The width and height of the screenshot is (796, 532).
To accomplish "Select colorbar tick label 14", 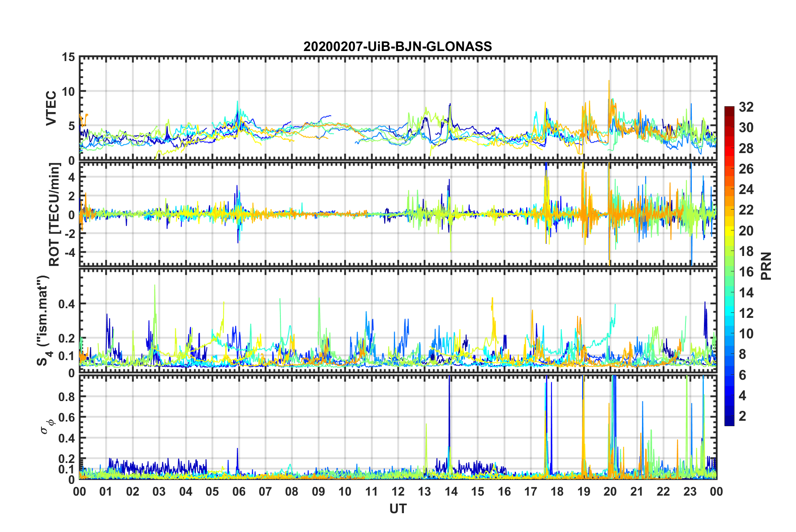I will click(x=746, y=293).
